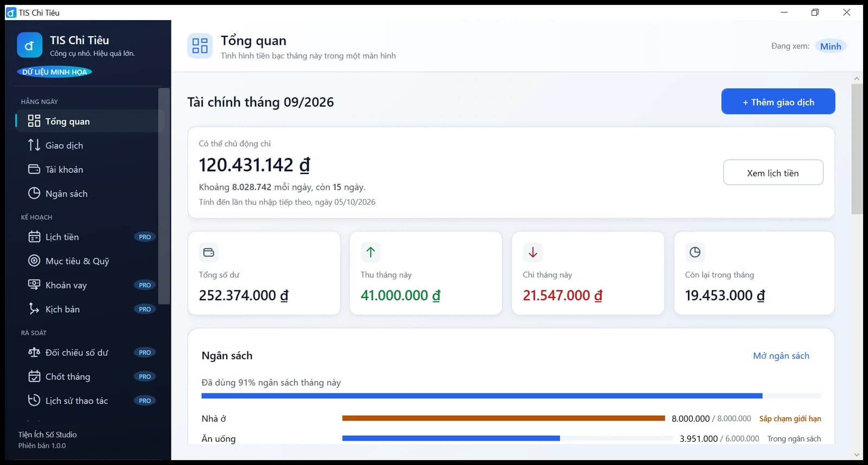Click the Khoản vay icon

pos(34,285)
